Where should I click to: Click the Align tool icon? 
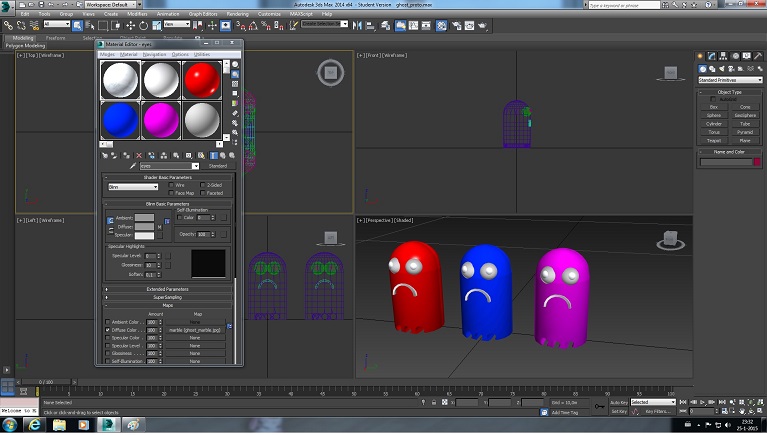tap(370, 25)
